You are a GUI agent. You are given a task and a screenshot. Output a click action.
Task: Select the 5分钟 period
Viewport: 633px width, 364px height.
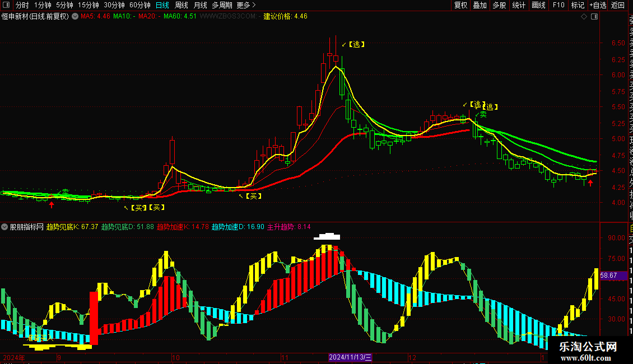[x=64, y=5]
